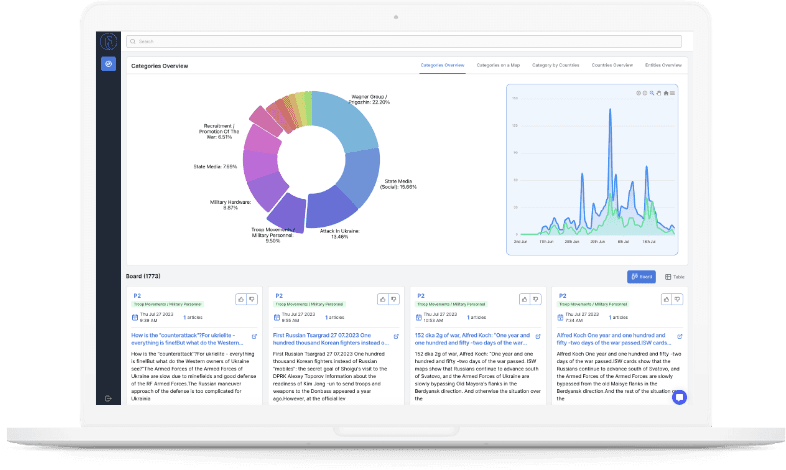Click the "Board (1773)" heading

(143, 276)
